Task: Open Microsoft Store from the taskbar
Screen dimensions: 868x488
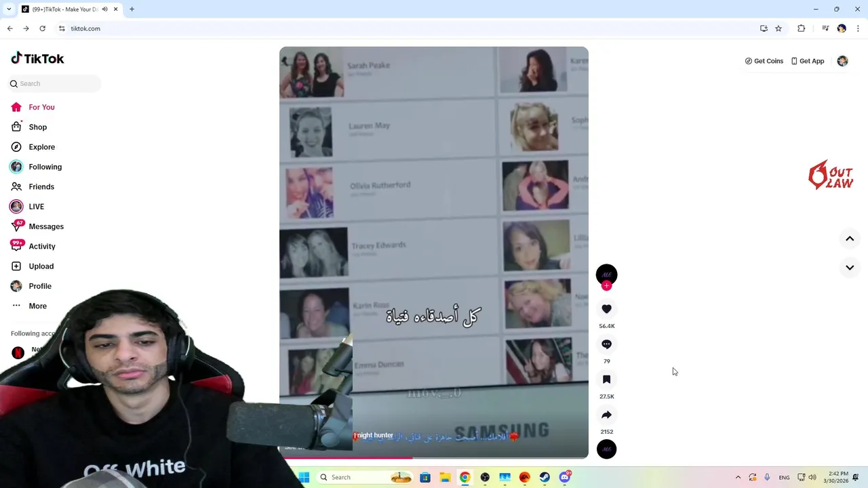Action: point(425,477)
